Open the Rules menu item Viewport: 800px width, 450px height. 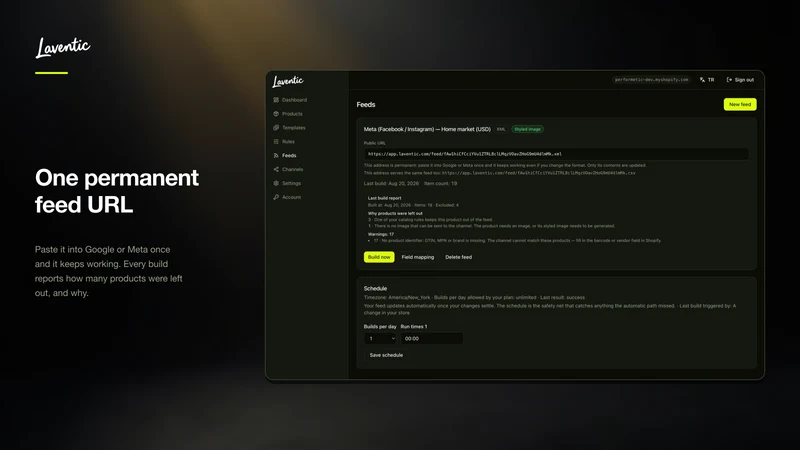click(288, 141)
